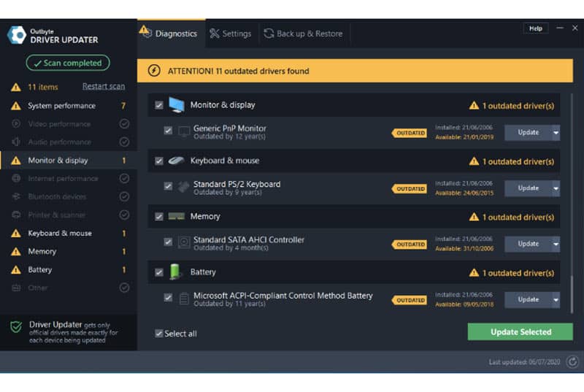The width and height of the screenshot is (584, 392).
Task: Click the green battery icon in Battery header
Action: (174, 272)
